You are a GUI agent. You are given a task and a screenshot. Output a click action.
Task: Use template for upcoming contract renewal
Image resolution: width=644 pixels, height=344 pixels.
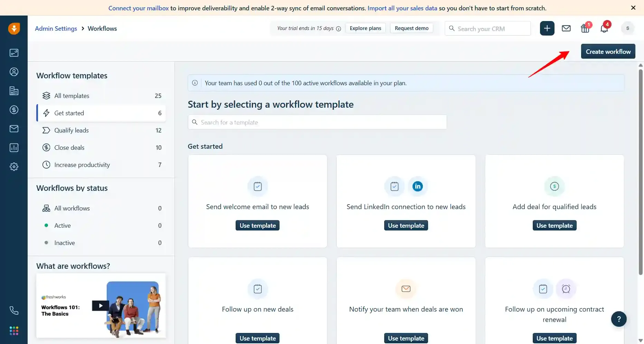pos(554,338)
